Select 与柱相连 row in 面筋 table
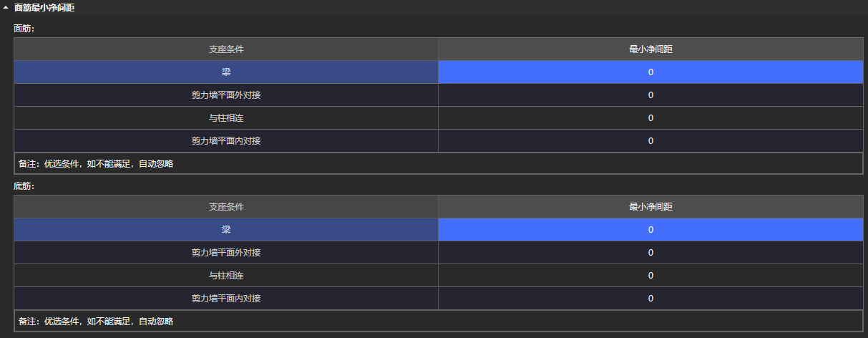868x338 pixels. (x=226, y=118)
